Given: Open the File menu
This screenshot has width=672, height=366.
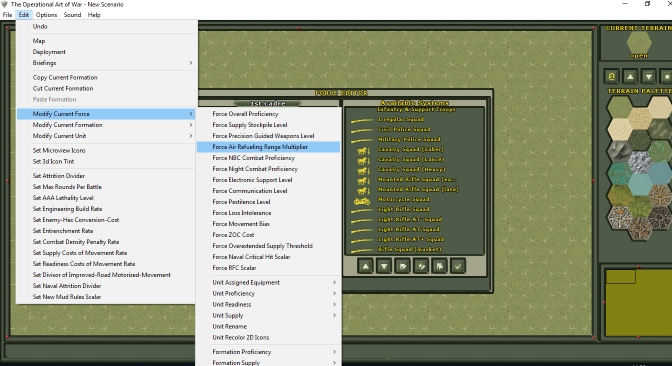Looking at the screenshot, I should click(7, 15).
